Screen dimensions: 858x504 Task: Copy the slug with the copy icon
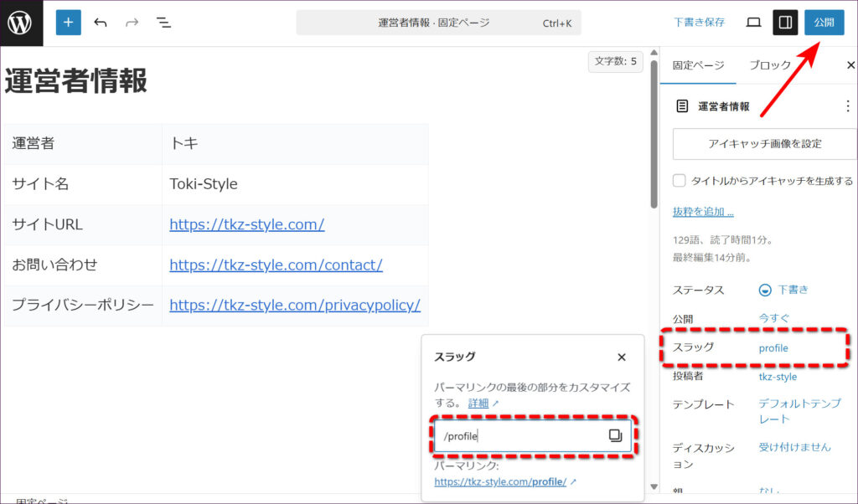click(x=615, y=435)
